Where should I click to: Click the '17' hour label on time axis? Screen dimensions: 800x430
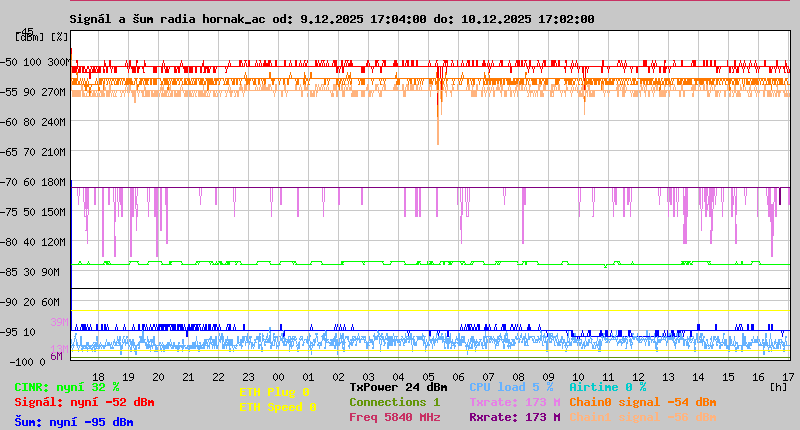point(788,377)
